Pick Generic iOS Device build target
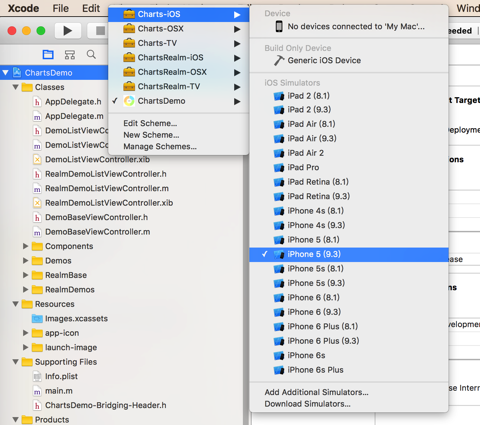The image size is (480, 425). 349,60
